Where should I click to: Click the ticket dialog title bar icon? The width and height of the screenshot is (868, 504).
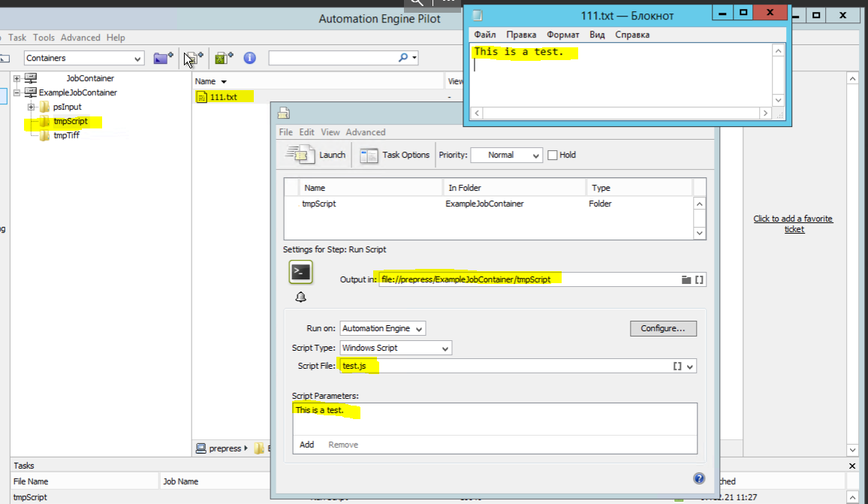(x=284, y=113)
